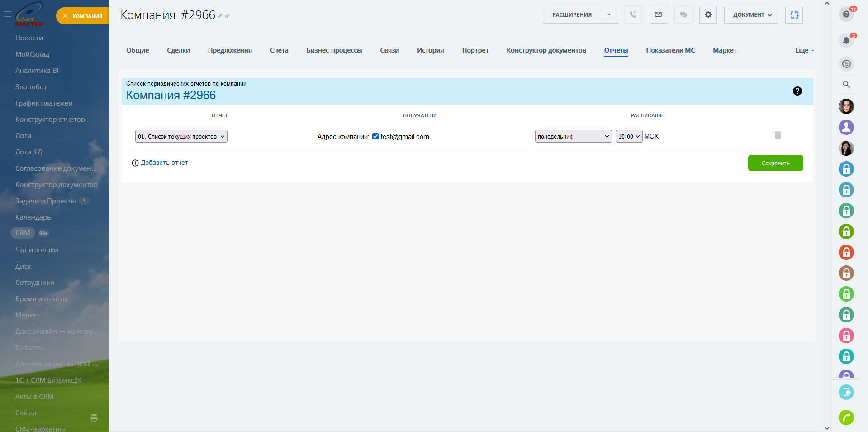Open Календарь in left sidebar

tap(33, 217)
